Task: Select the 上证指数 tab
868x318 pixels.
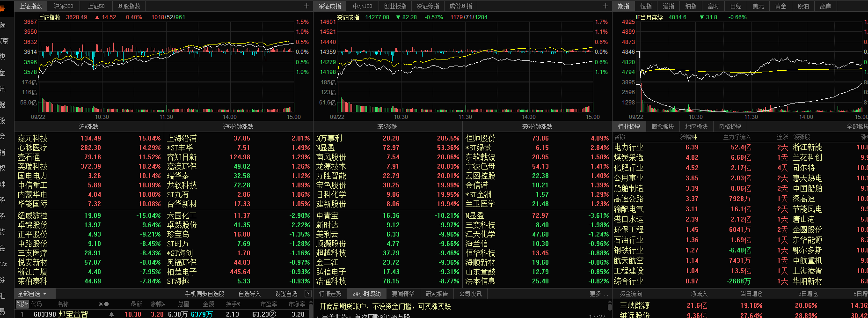Action: tap(31, 6)
